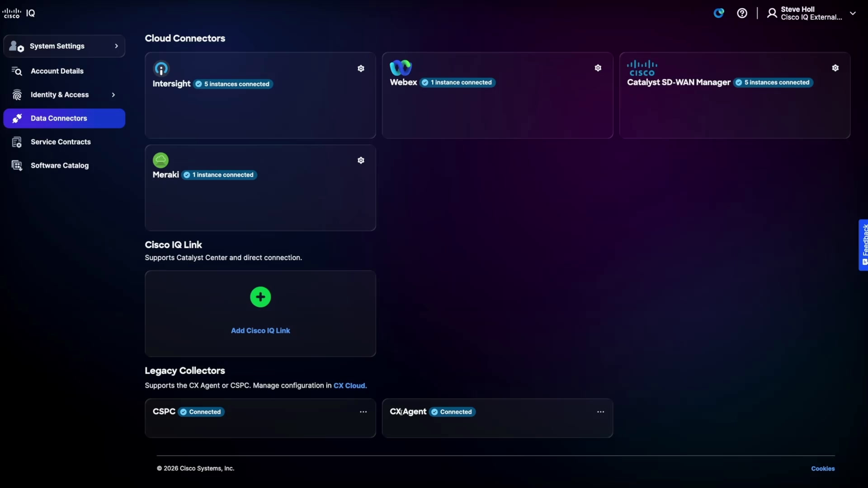Open CSPC card more options ellipsis
The image size is (868, 488).
(x=363, y=412)
